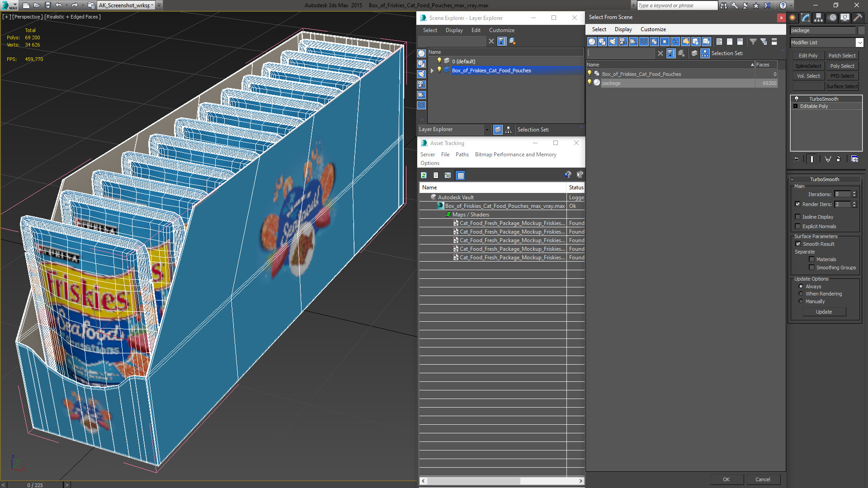
Task: Open Select menu in Scene Explorer
Action: click(430, 30)
